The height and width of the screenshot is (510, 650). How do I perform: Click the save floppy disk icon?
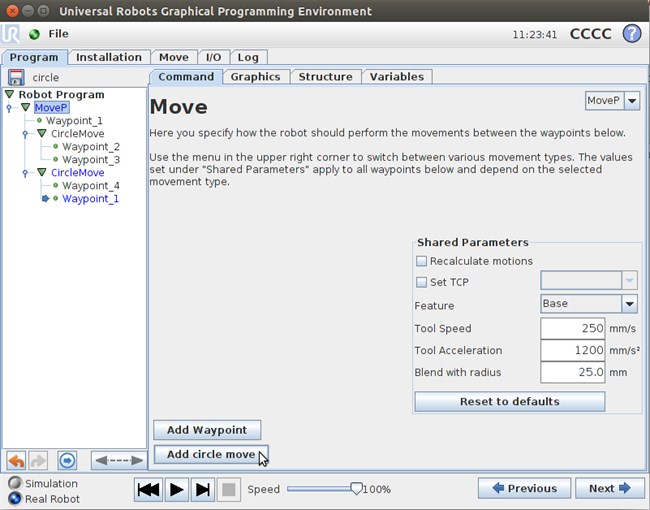(x=16, y=78)
